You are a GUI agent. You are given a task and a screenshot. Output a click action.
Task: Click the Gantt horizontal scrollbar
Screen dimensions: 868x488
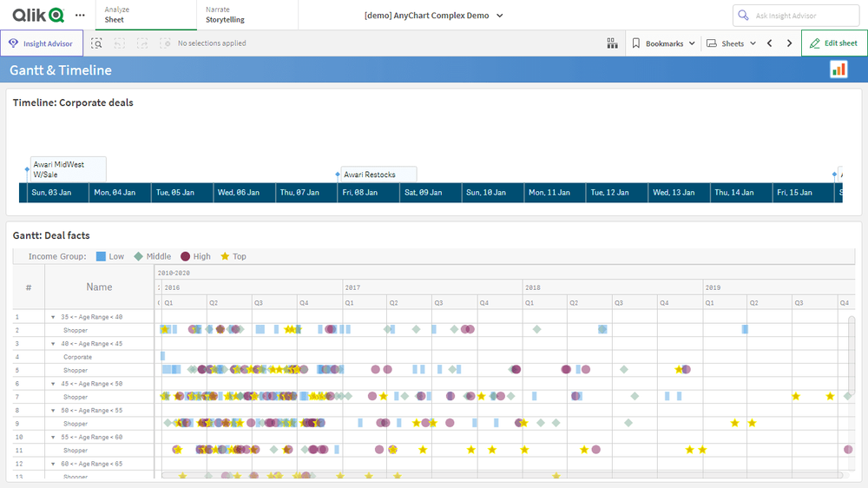499,475
